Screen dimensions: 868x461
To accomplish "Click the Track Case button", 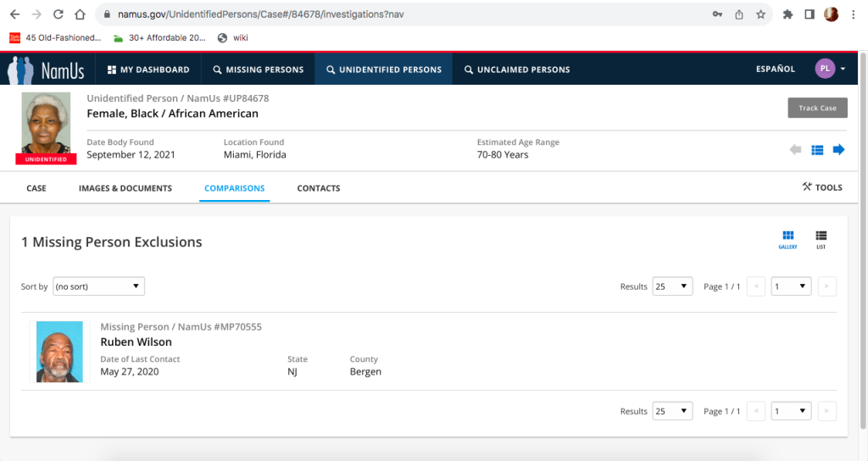I will click(816, 108).
